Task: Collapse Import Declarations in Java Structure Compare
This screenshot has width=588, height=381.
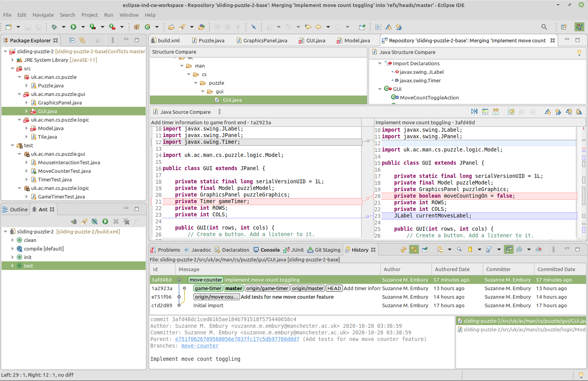Action: point(380,63)
